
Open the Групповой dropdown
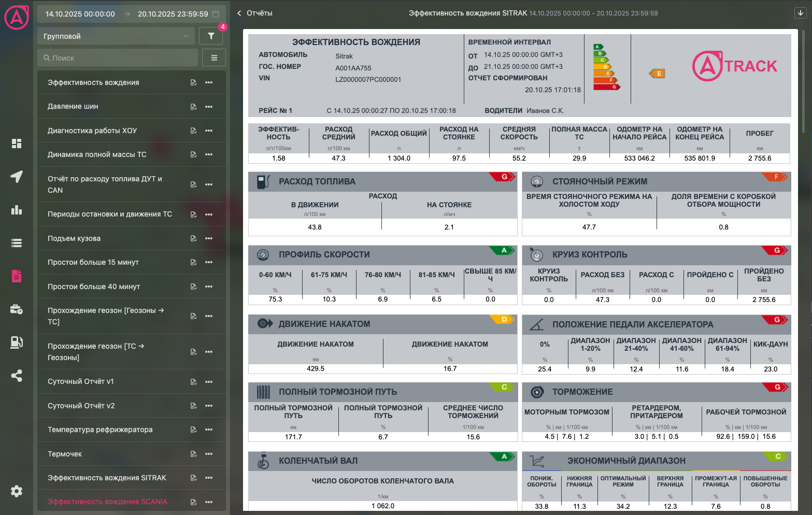(x=116, y=36)
